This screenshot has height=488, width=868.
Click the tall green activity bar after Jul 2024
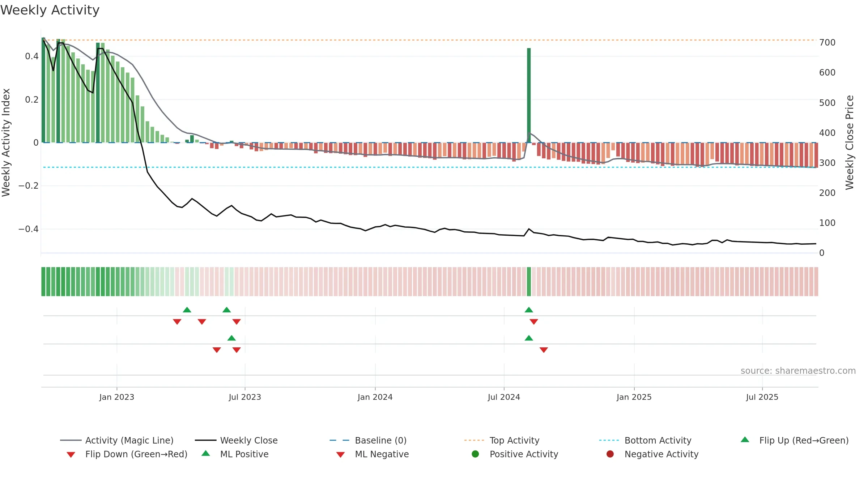coord(529,95)
